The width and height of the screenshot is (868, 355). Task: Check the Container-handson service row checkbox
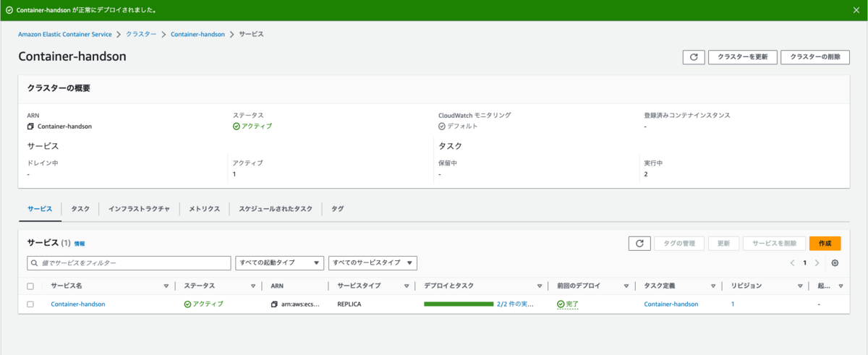(30, 304)
